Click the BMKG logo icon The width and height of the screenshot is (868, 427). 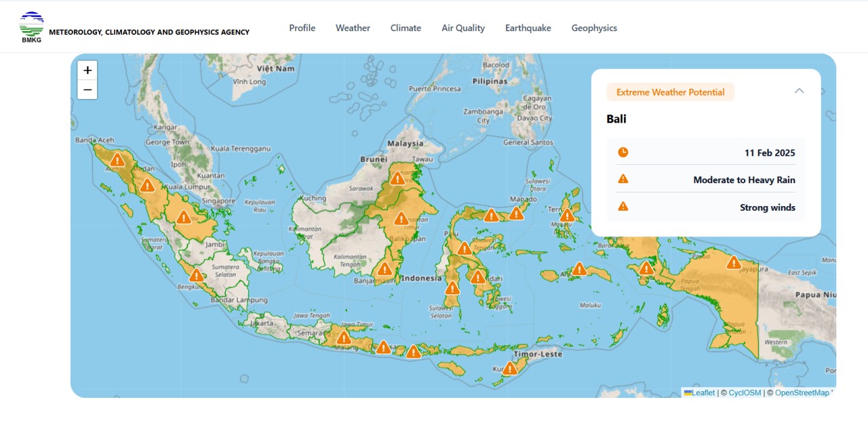(x=31, y=27)
